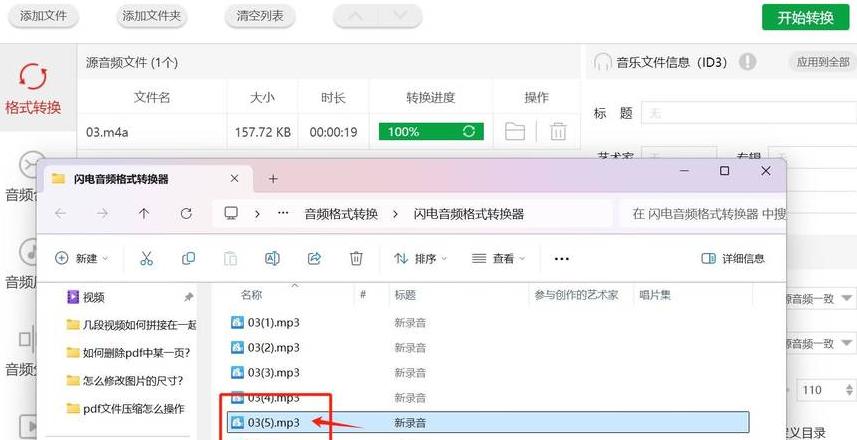Click the 参与创作的艺术家 column header

(x=577, y=295)
